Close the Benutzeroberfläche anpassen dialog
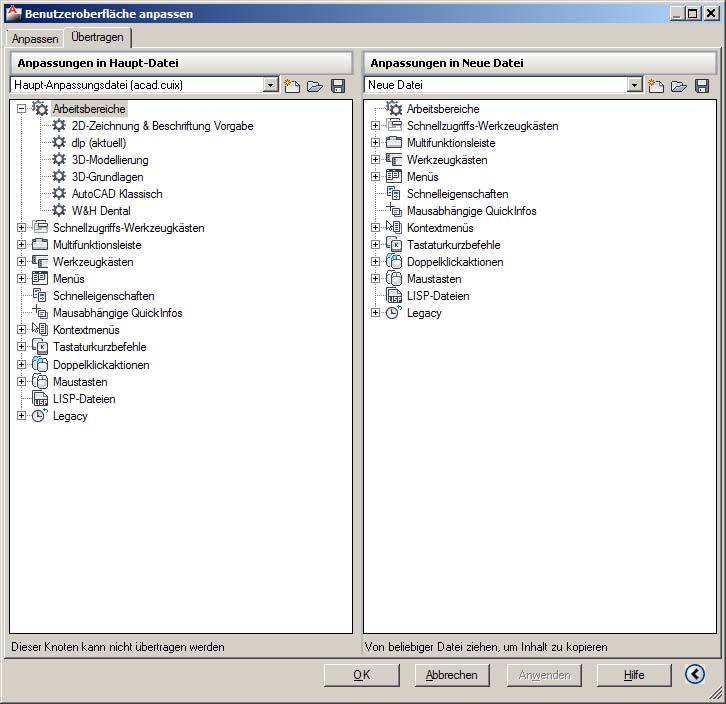The width and height of the screenshot is (726, 704). click(711, 13)
